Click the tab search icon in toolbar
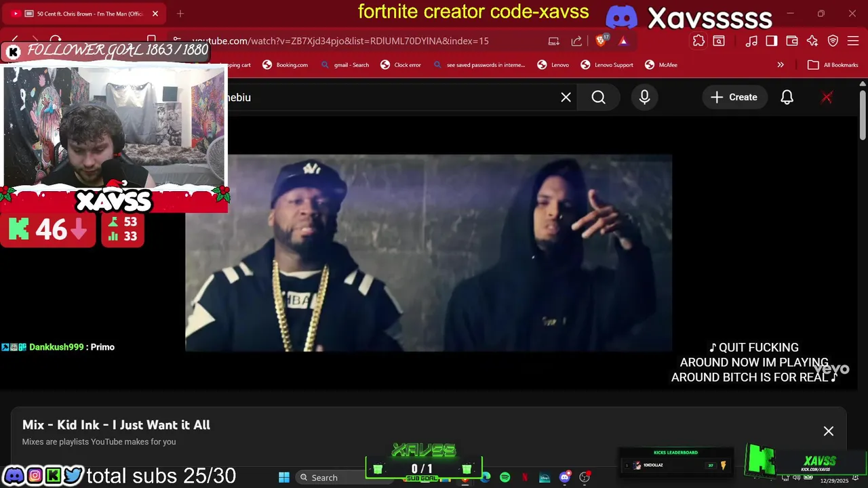868x488 pixels. tap(719, 41)
